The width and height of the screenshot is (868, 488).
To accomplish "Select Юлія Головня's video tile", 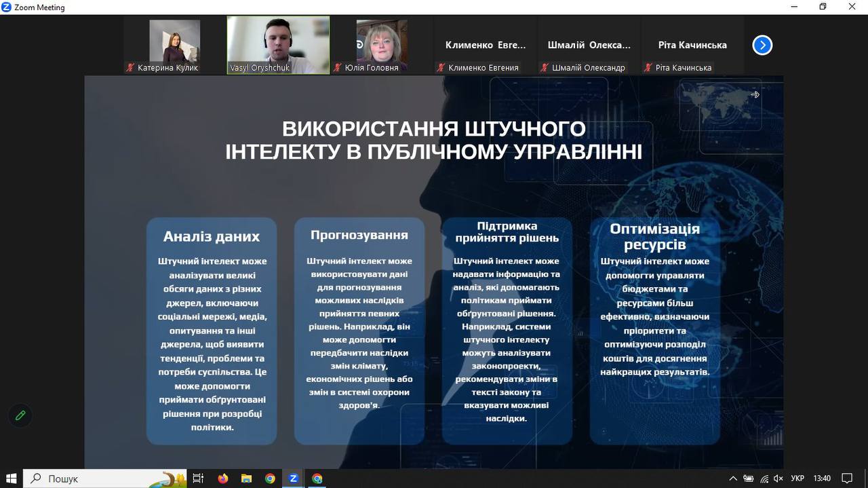I will 381,42.
